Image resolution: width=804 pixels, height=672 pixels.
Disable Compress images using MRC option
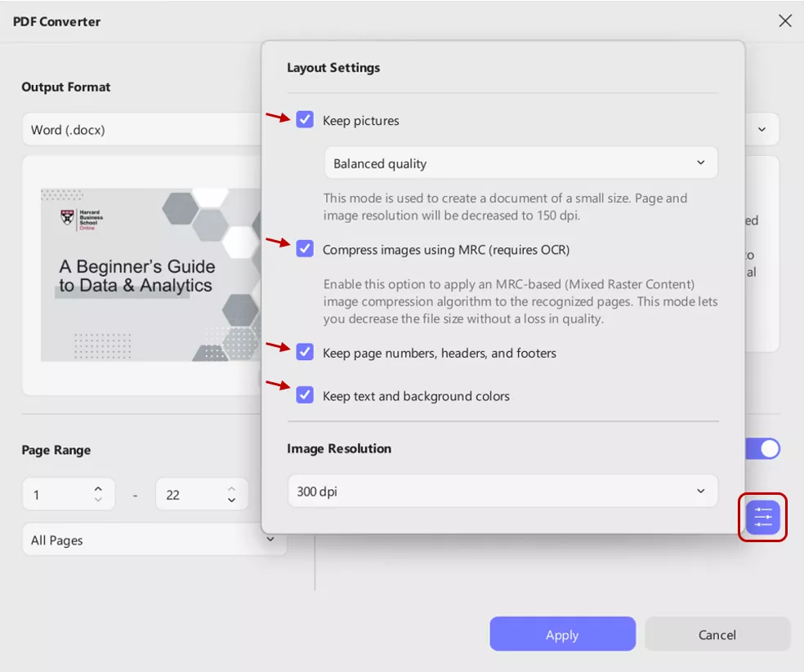(x=305, y=249)
